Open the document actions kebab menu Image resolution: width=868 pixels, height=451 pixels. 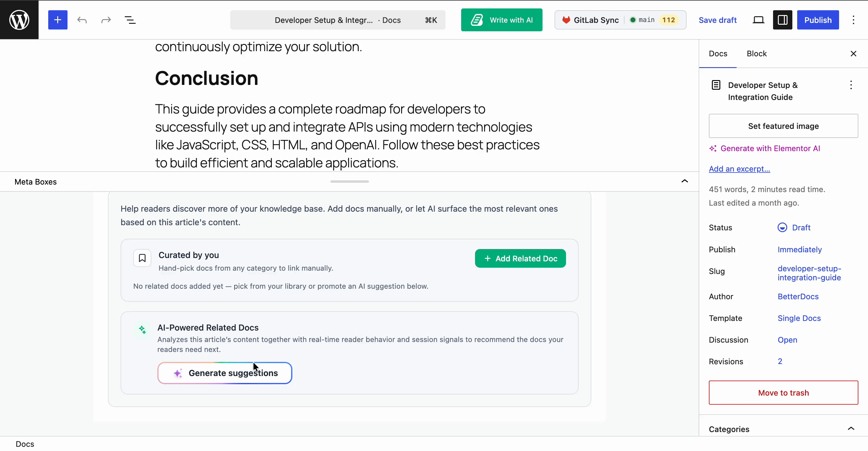click(x=851, y=85)
